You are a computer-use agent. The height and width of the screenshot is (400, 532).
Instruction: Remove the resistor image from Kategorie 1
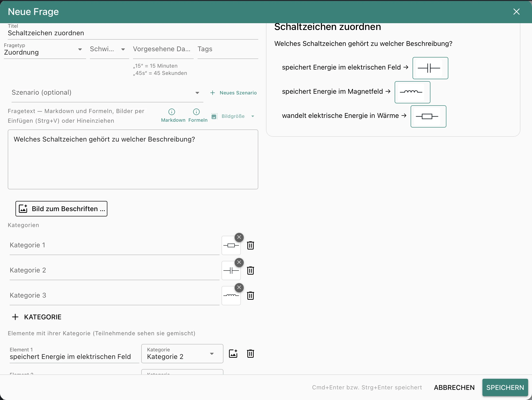click(239, 237)
